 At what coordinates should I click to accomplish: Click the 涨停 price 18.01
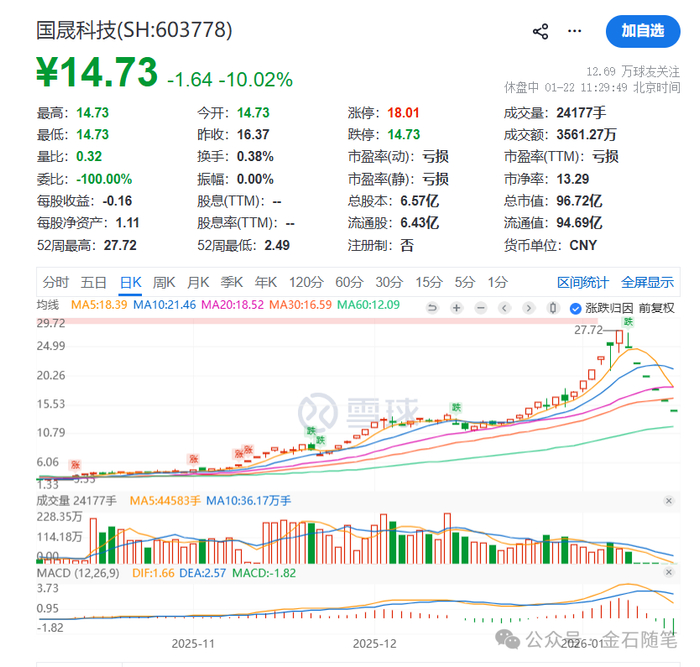tap(403, 113)
